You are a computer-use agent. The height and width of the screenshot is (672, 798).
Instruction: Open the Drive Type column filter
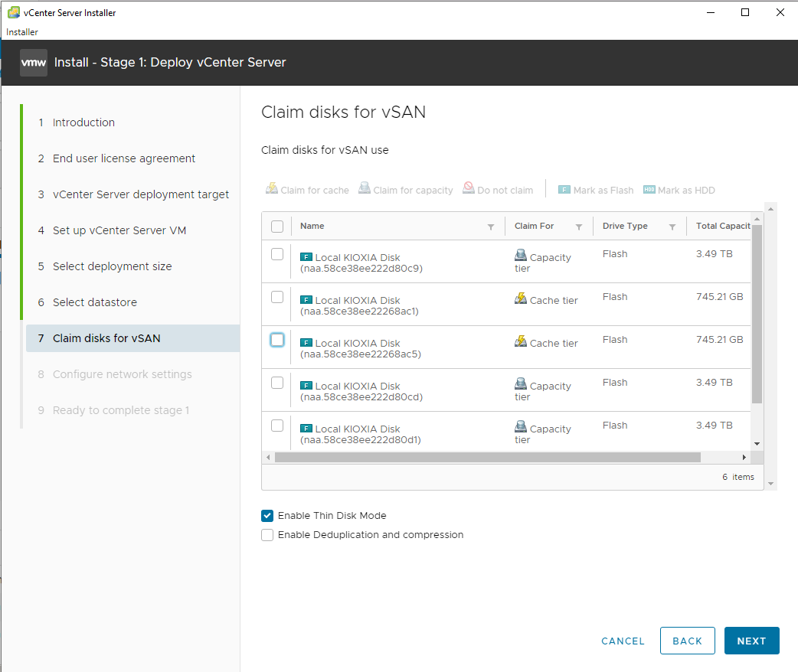pos(672,227)
